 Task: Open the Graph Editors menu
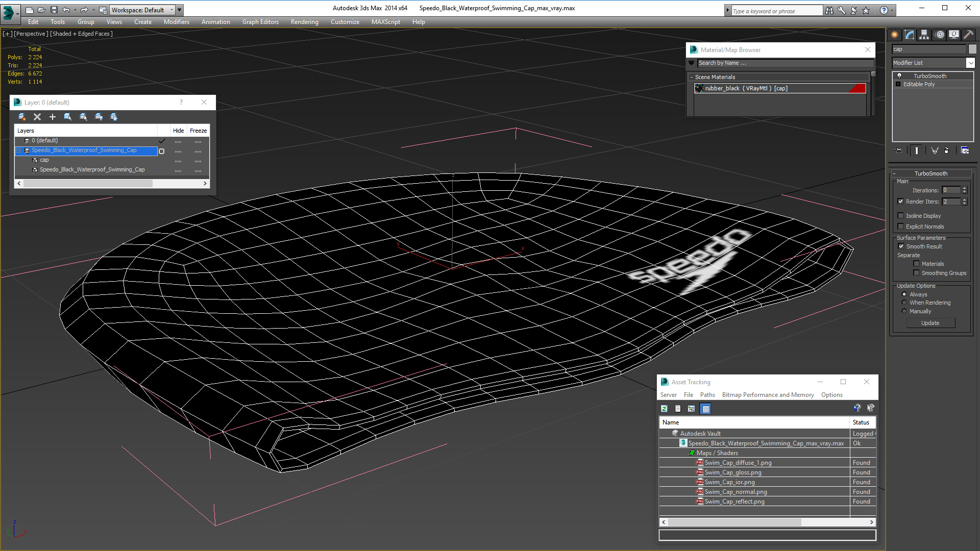coord(260,22)
